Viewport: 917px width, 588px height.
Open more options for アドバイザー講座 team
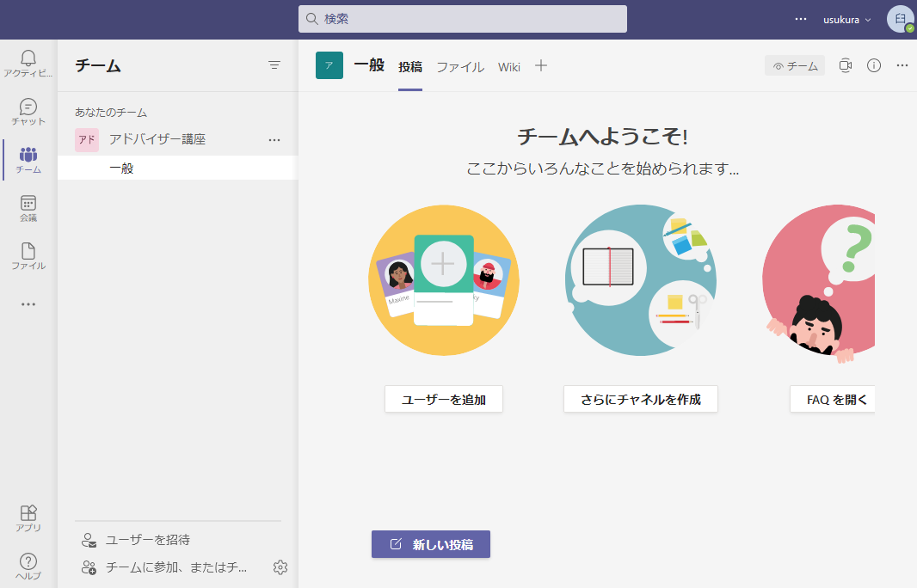[x=274, y=139]
